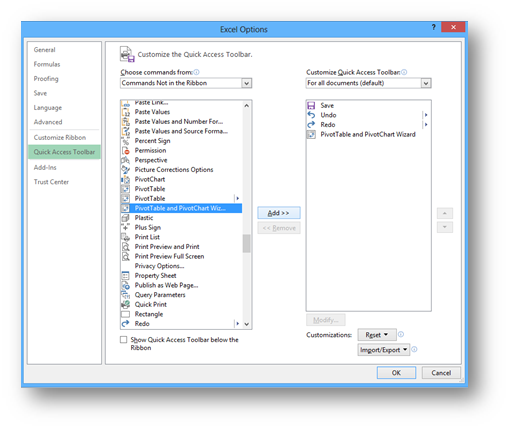Click the Paste Values and Source Formatting icon
Screen dimensions: 510x430
click(126, 131)
